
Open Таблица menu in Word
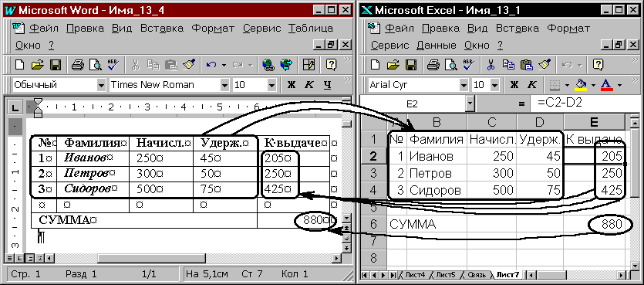coord(311,29)
